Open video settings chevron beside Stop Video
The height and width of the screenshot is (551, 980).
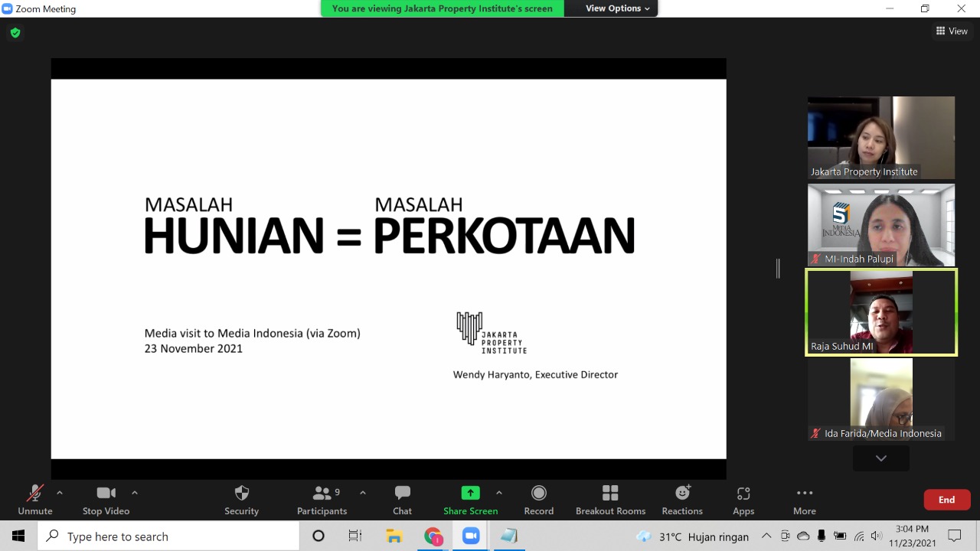pyautogui.click(x=135, y=492)
